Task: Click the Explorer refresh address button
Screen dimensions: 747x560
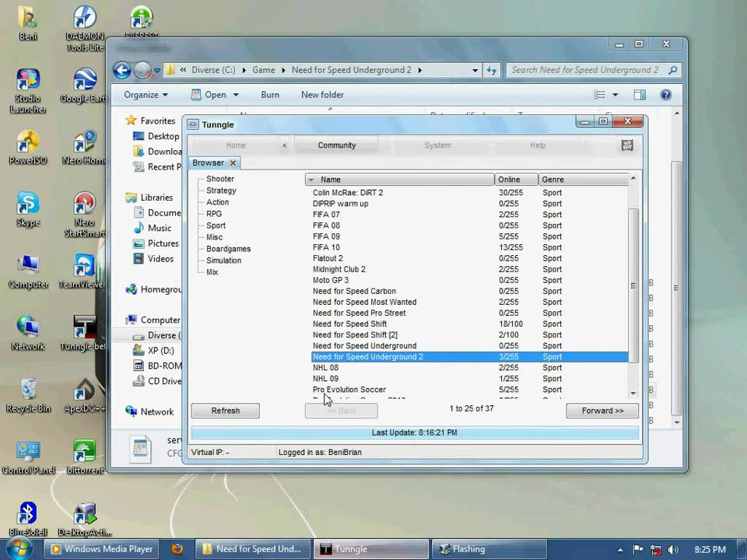Action: pos(491,71)
